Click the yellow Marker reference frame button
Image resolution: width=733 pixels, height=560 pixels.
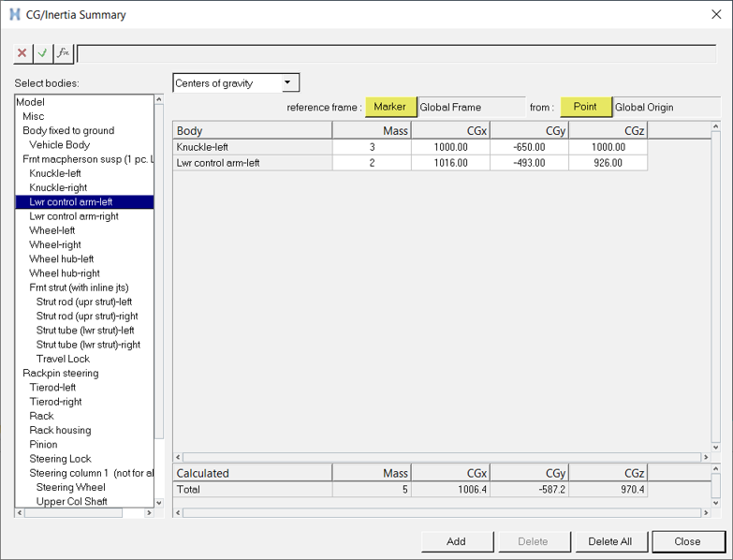click(x=390, y=107)
